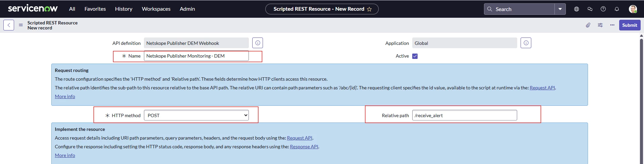The image size is (644, 164).
Task: Click the 'Implement the resource' heading text
Action: [80, 129]
